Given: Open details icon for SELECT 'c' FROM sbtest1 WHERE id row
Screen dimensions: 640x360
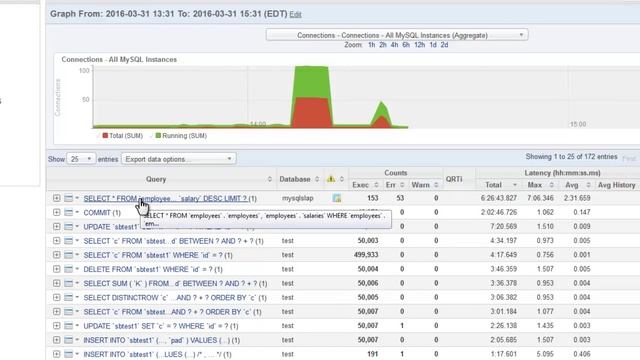Looking at the screenshot, I should (x=68, y=255).
